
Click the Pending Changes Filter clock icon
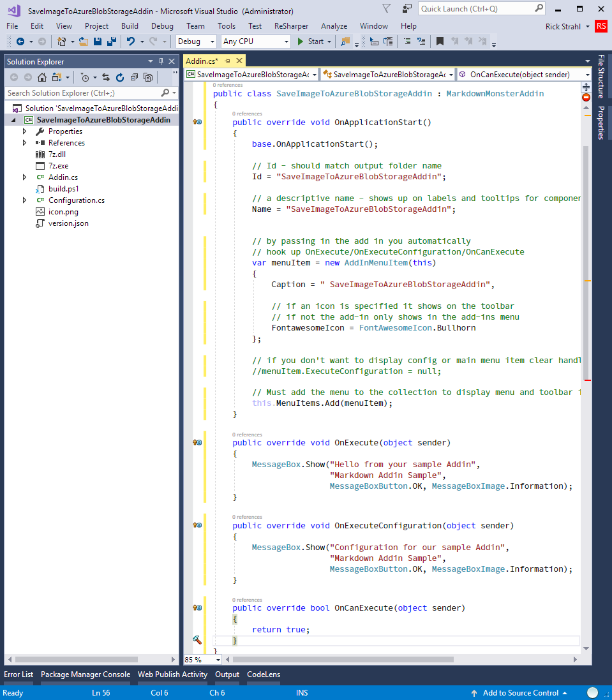tap(84, 77)
